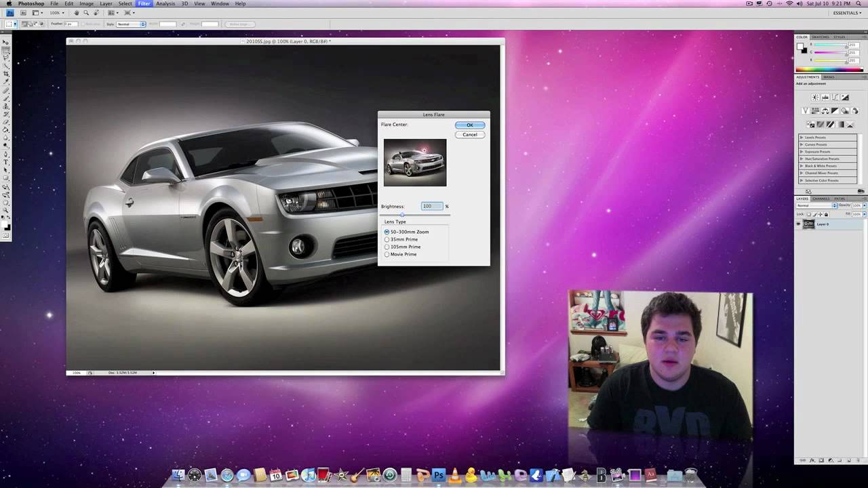Cancel the Lens Flare dialog

(470, 134)
